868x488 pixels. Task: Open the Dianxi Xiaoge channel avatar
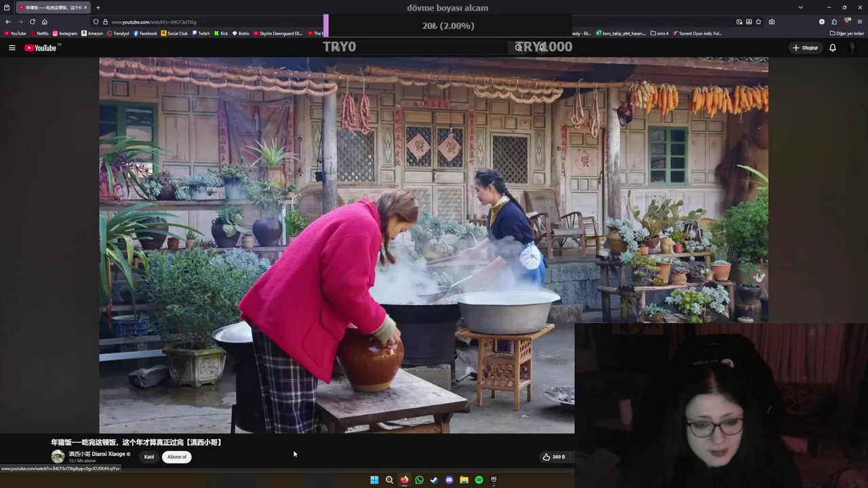pyautogui.click(x=58, y=456)
